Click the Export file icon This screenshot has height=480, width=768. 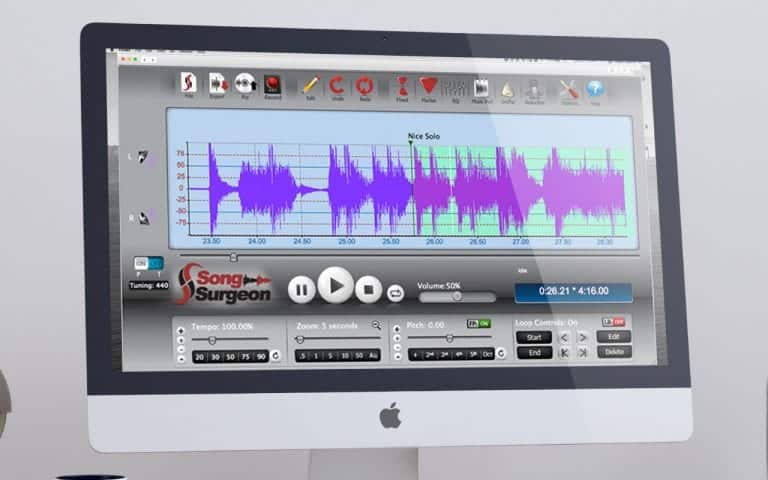(216, 86)
